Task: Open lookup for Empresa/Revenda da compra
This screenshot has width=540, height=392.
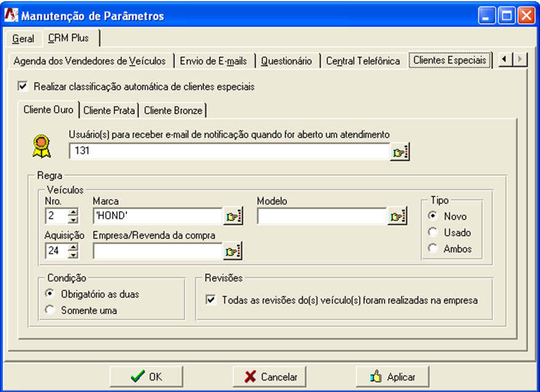Action: coord(233,251)
